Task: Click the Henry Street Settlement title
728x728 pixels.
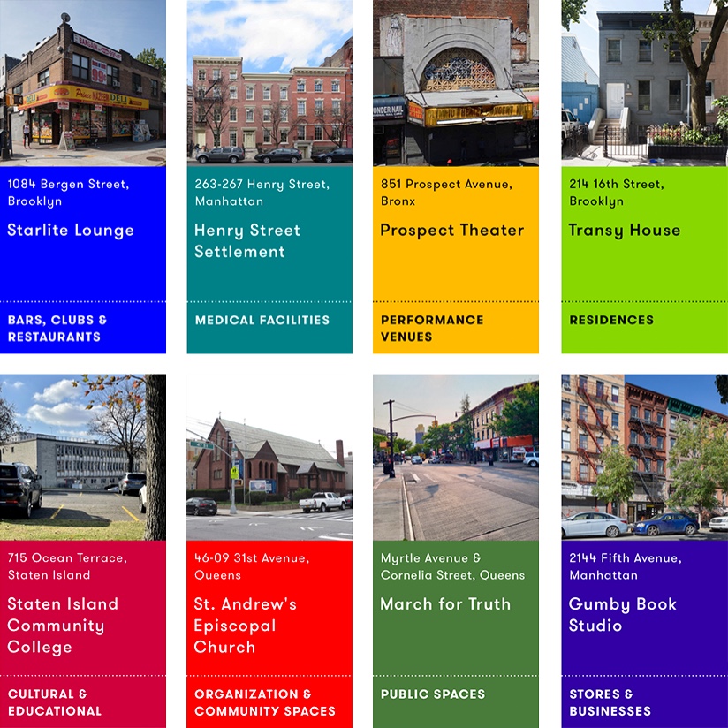Action: click(247, 241)
